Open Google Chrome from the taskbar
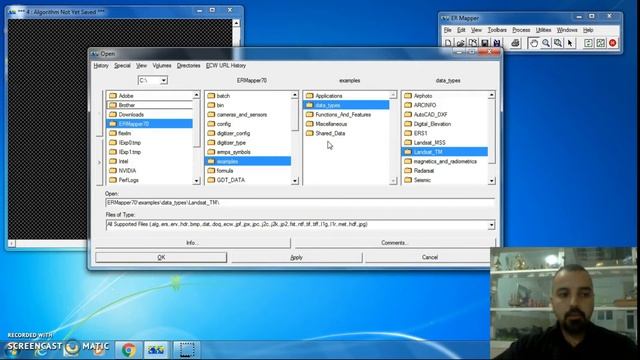Screen dimensions: 640x360 point(129,350)
